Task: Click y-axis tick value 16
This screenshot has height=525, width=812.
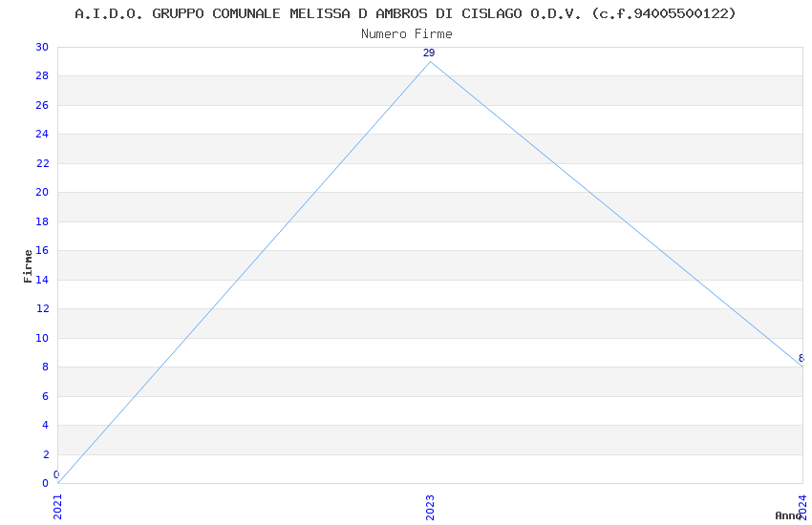Action: [x=42, y=250]
